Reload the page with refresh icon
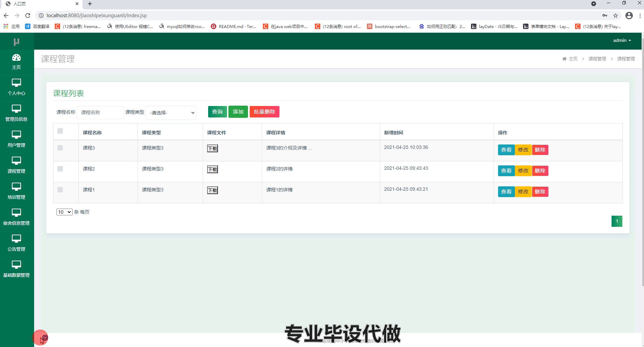This screenshot has height=347, width=644. tap(28, 16)
